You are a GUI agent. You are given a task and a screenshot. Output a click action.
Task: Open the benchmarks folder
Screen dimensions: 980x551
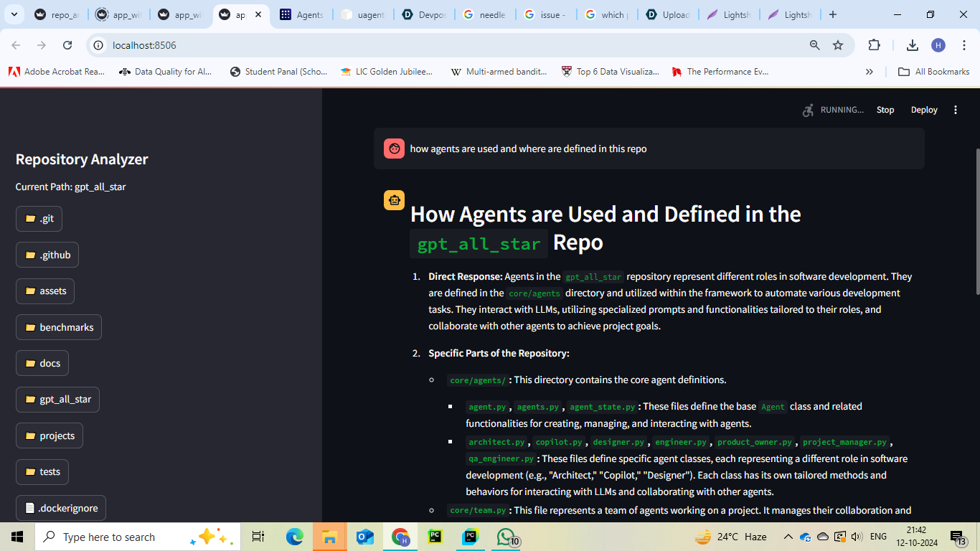point(59,327)
